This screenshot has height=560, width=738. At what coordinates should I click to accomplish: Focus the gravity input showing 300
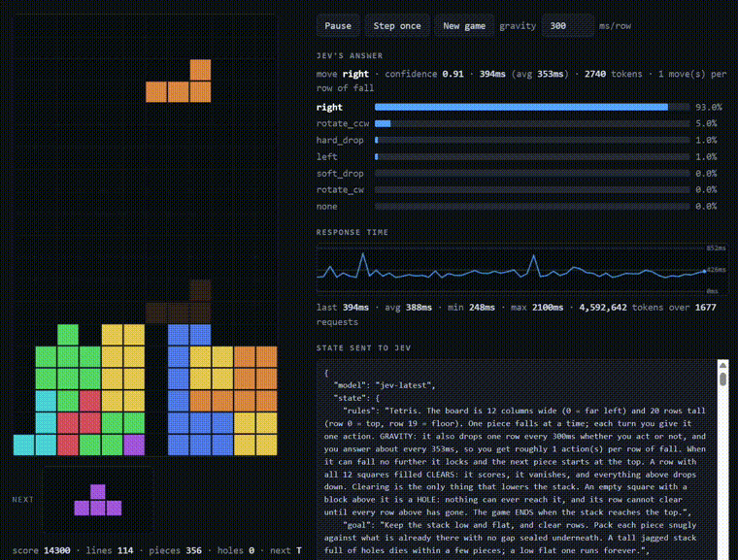(568, 26)
